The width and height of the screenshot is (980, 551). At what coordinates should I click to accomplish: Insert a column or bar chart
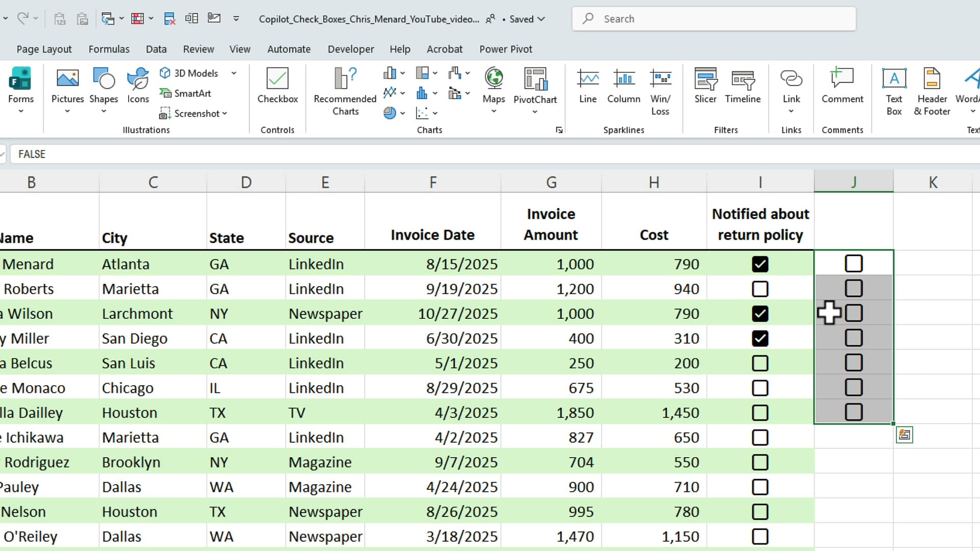click(x=390, y=73)
